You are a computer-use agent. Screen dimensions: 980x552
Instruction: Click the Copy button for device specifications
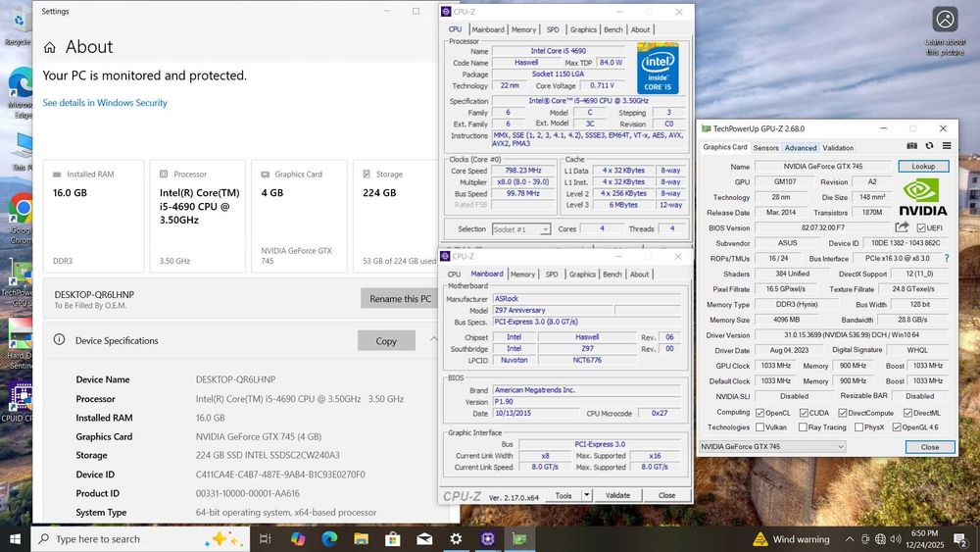[386, 340]
